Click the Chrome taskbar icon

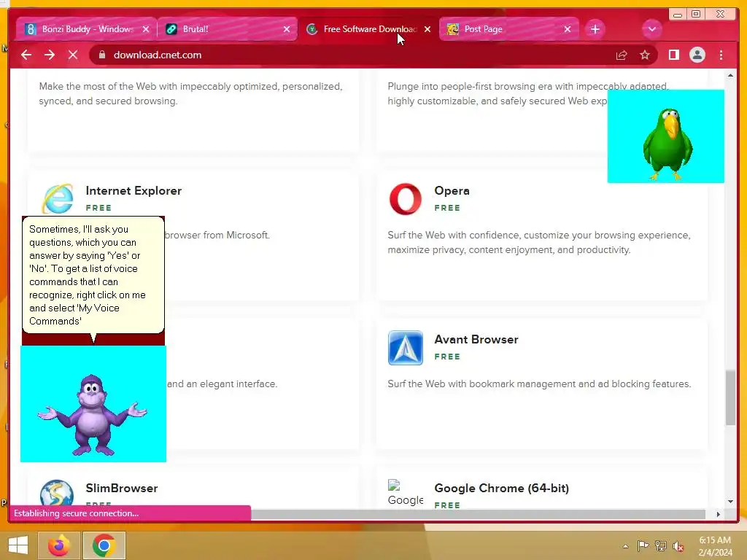[x=104, y=545]
